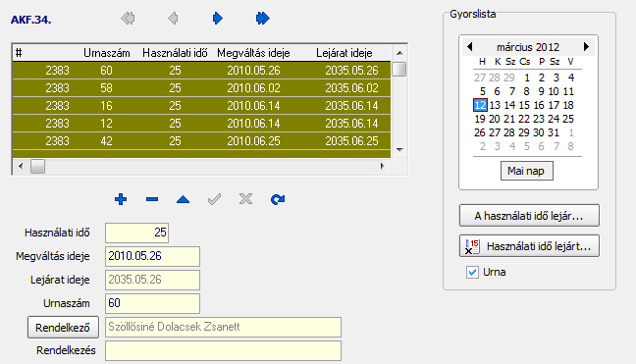636x364 pixels.
Task: Click the Rendelkező name field
Action: tap(223, 327)
